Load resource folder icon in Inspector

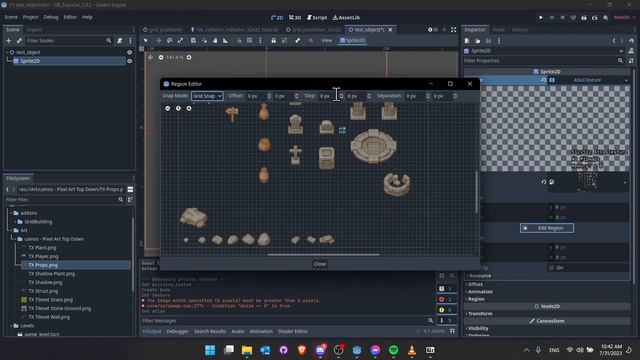click(478, 41)
